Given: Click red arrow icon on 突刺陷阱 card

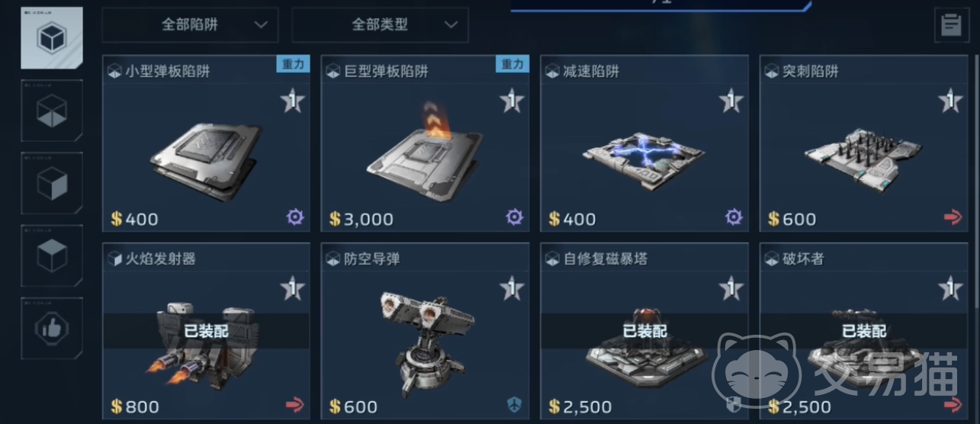Looking at the screenshot, I should [953, 219].
